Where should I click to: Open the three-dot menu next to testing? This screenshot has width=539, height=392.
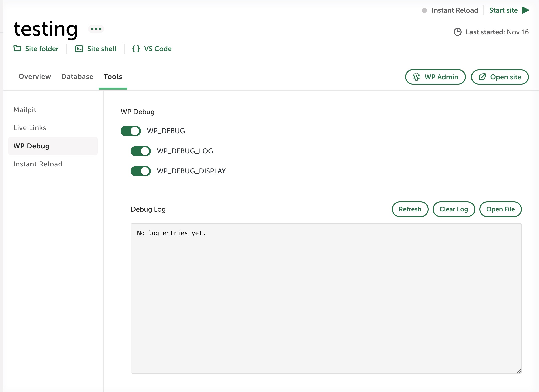96,29
